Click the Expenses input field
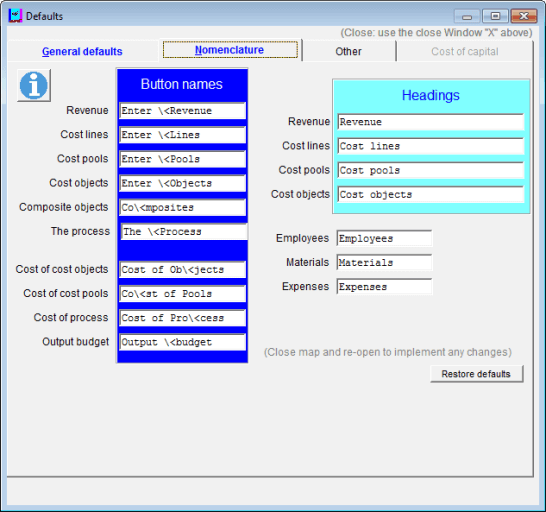Screen dimensions: 546x512 [384, 287]
